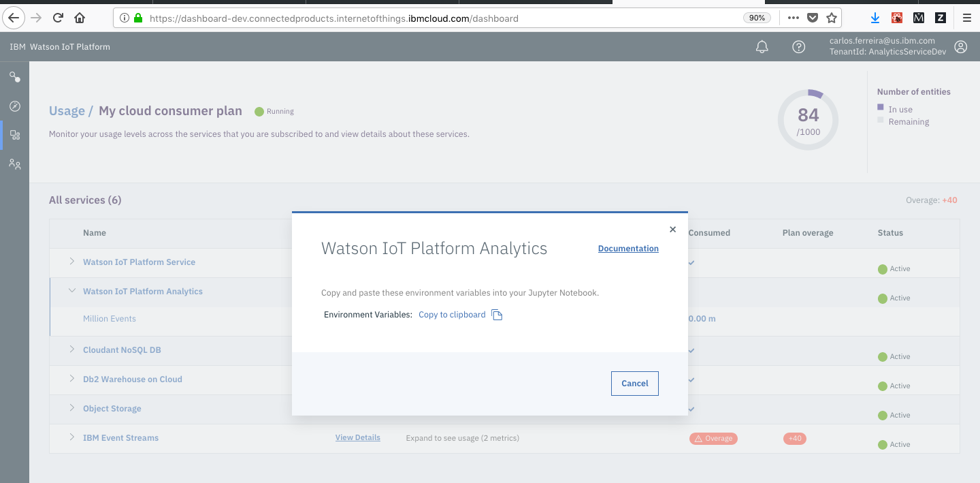980x483 pixels.
Task: Open the devices sidebar icon
Action: 14,77
